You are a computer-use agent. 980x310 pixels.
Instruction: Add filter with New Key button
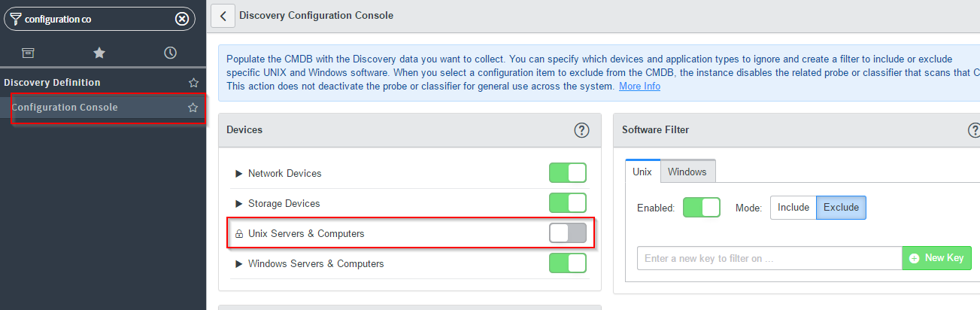coord(936,258)
